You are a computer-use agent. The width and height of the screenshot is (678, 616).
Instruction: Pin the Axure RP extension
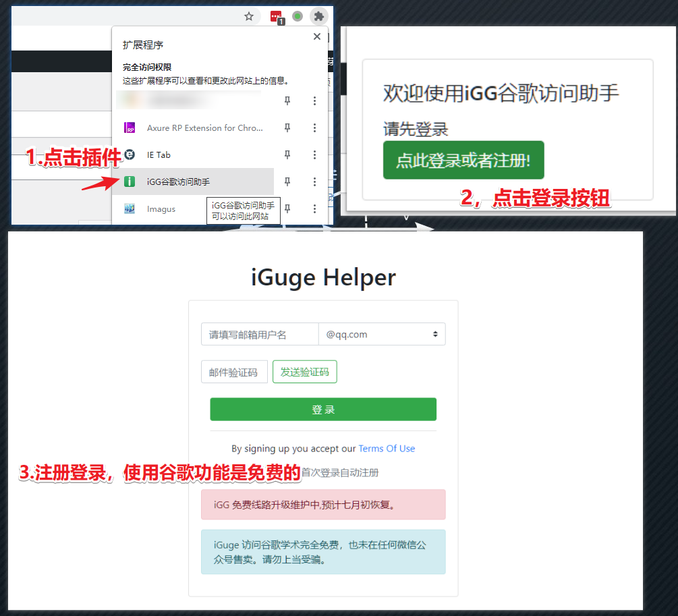(287, 128)
